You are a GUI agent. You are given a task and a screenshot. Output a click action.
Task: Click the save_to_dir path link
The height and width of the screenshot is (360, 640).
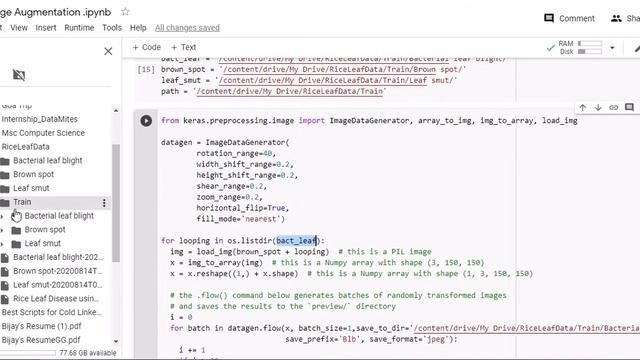pos(527,328)
